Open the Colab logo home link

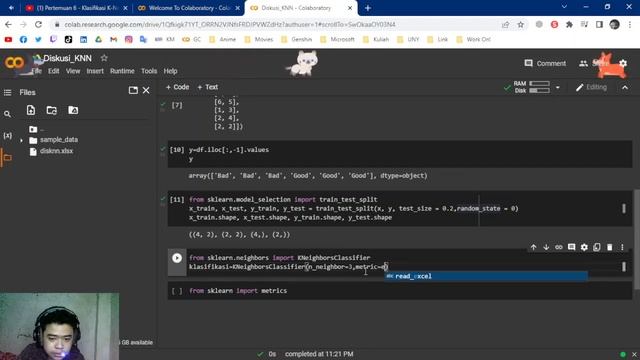[x=15, y=62]
